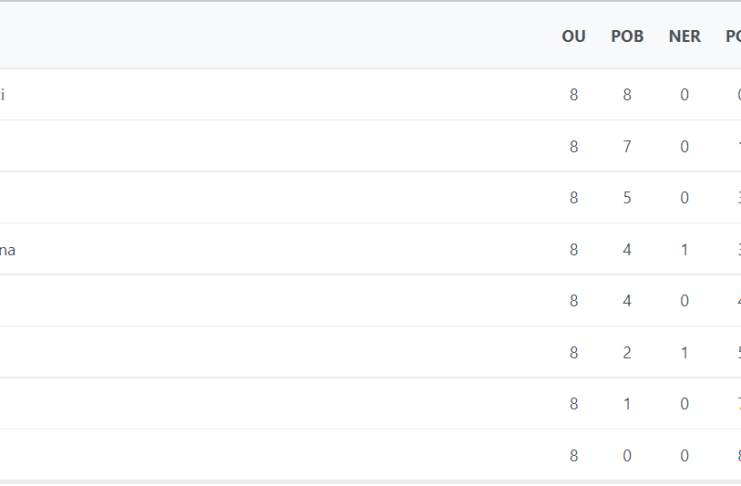The height and width of the screenshot is (486, 741).
Task: Click the partially visible PO column header
Action: coord(733,36)
